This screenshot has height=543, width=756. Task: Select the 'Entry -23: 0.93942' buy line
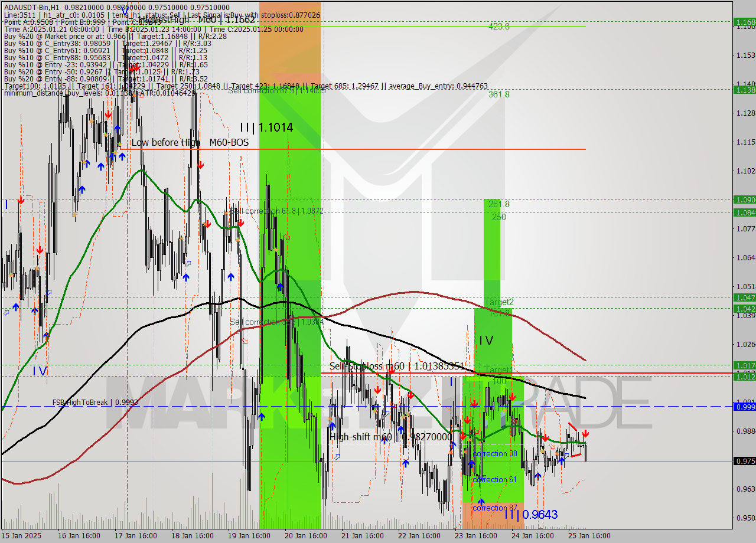click(x=106, y=64)
